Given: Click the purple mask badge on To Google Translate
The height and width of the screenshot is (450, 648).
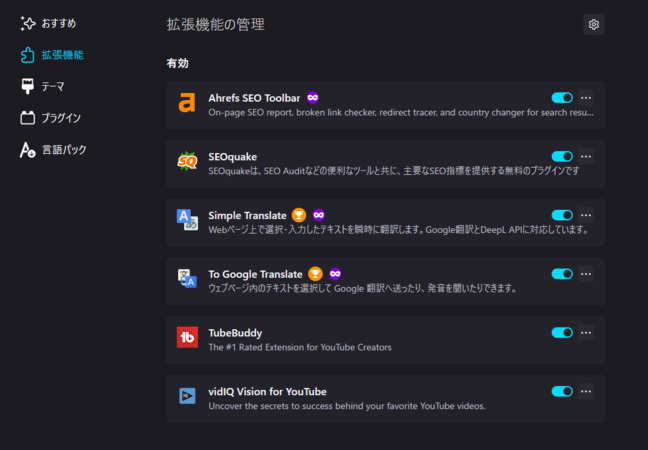Looking at the screenshot, I should [335, 274].
